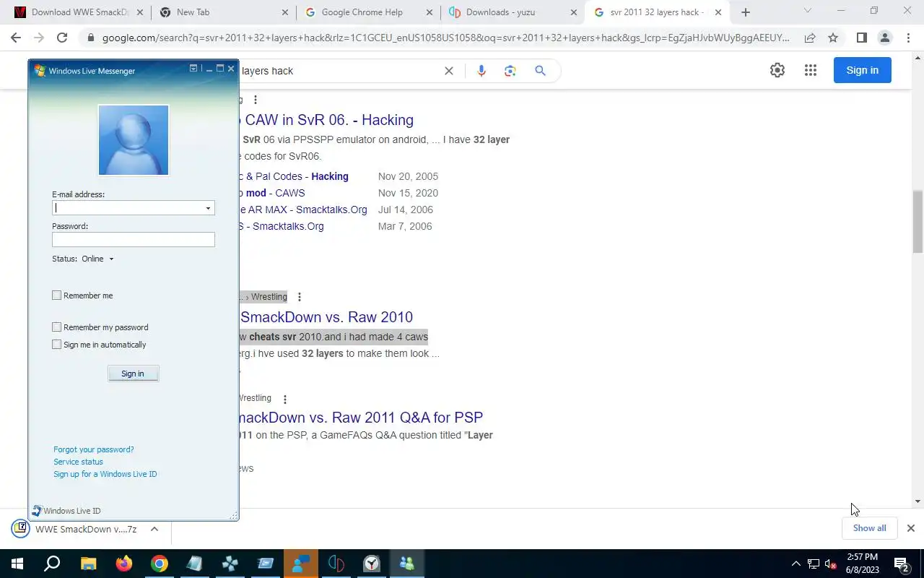The height and width of the screenshot is (578, 924).
Task: Open Google quick settings gear
Action: (777, 70)
